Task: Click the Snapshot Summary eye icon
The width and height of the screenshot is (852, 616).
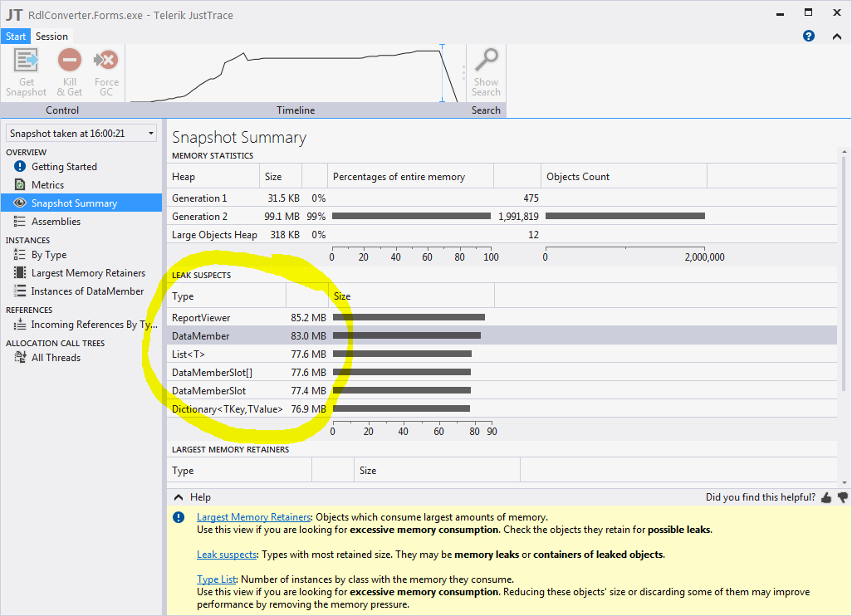Action: point(20,203)
